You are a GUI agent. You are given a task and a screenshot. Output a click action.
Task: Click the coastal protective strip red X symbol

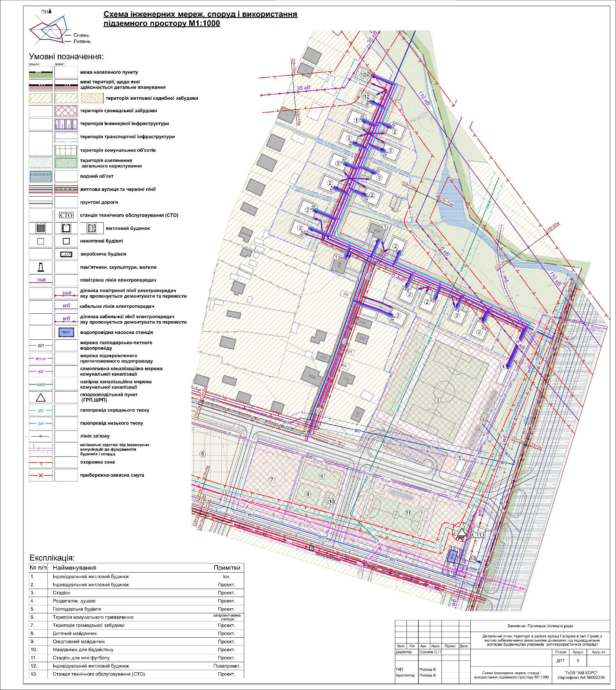[x=41, y=475]
